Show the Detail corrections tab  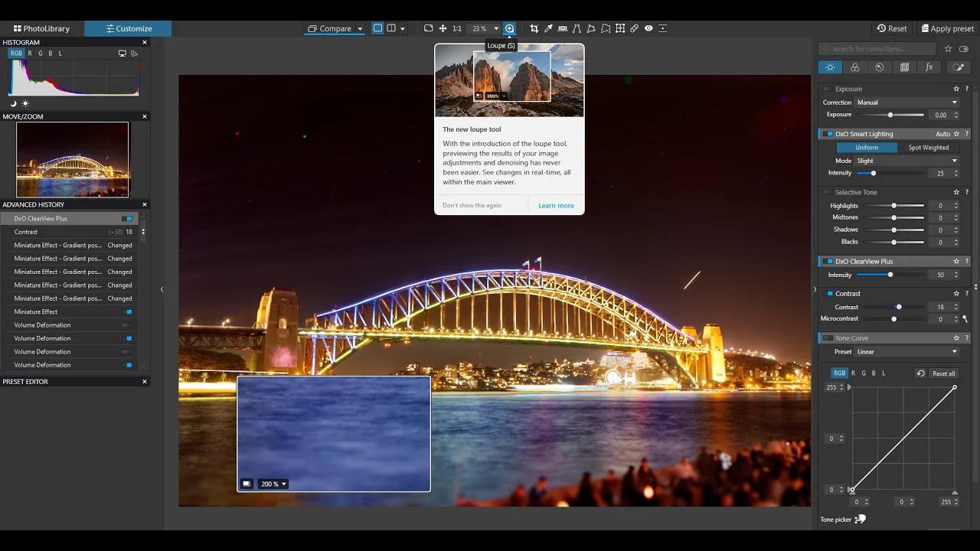[x=879, y=67]
